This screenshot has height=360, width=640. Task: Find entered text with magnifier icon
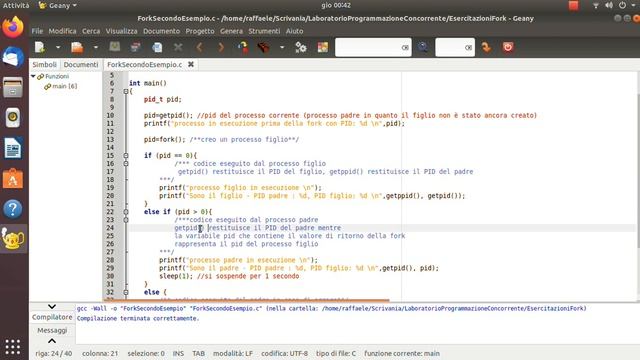[x=423, y=47]
